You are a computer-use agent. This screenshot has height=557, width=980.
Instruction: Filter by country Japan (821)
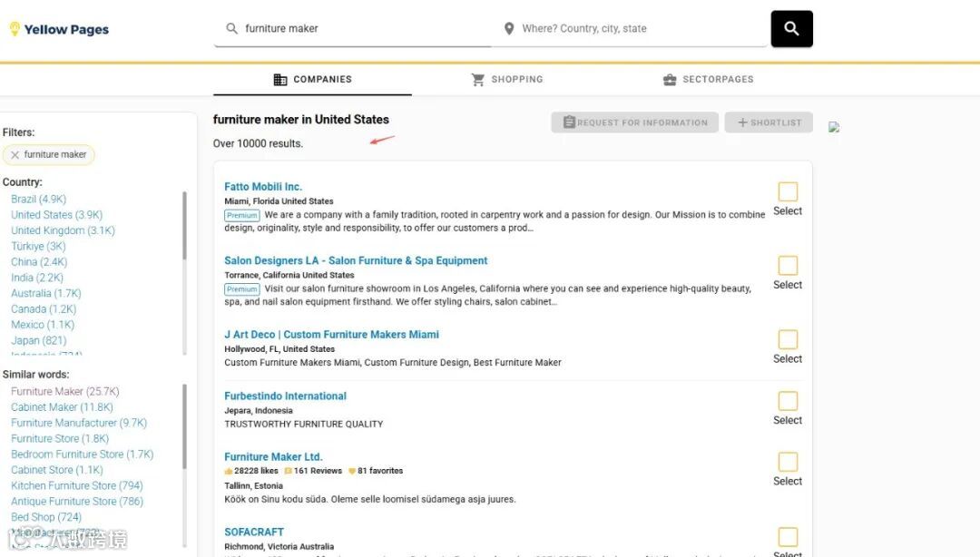(x=38, y=340)
